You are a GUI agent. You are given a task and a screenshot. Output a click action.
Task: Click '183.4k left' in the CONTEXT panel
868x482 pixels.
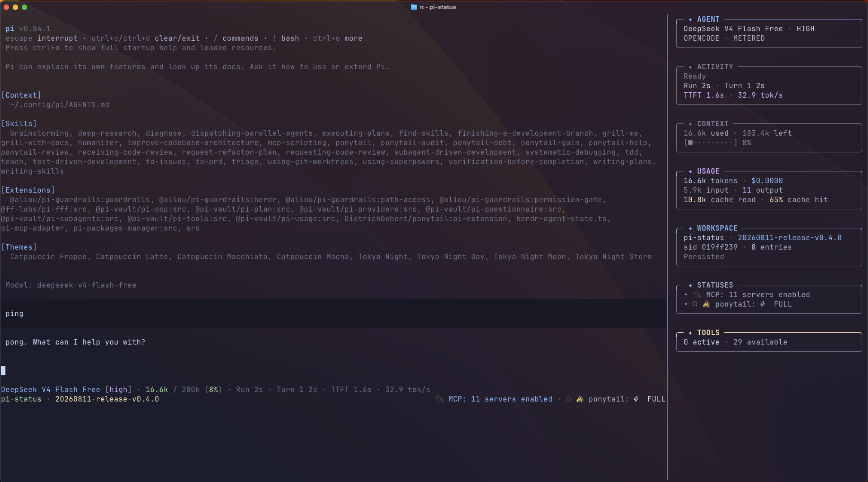(x=767, y=133)
